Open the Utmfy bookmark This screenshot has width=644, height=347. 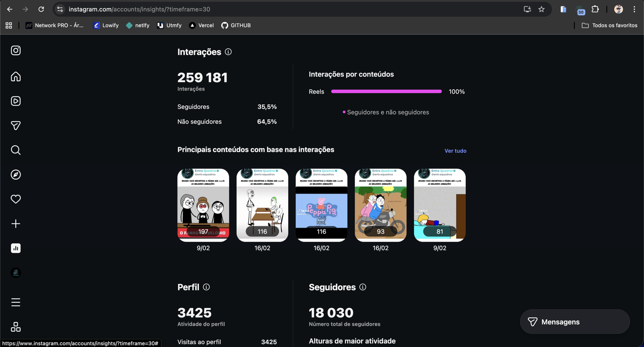pos(169,25)
